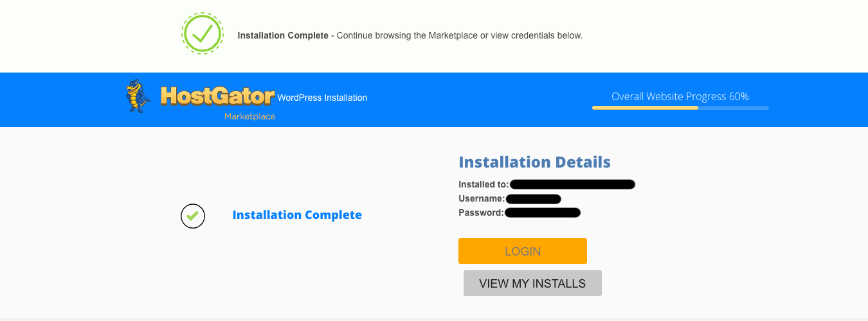Click the Username: label
This screenshot has width=868, height=321.
click(x=482, y=199)
